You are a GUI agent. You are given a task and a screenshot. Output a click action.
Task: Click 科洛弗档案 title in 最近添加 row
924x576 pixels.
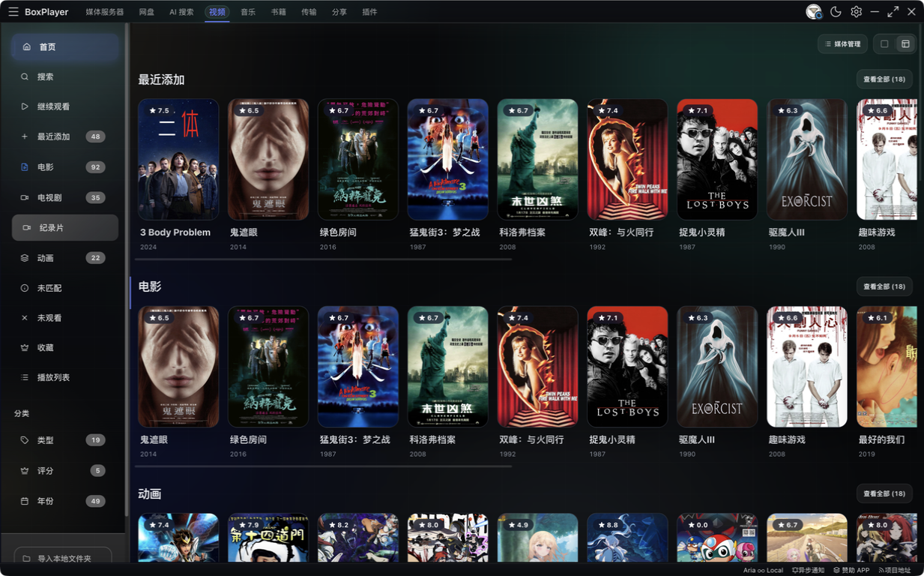tap(522, 232)
